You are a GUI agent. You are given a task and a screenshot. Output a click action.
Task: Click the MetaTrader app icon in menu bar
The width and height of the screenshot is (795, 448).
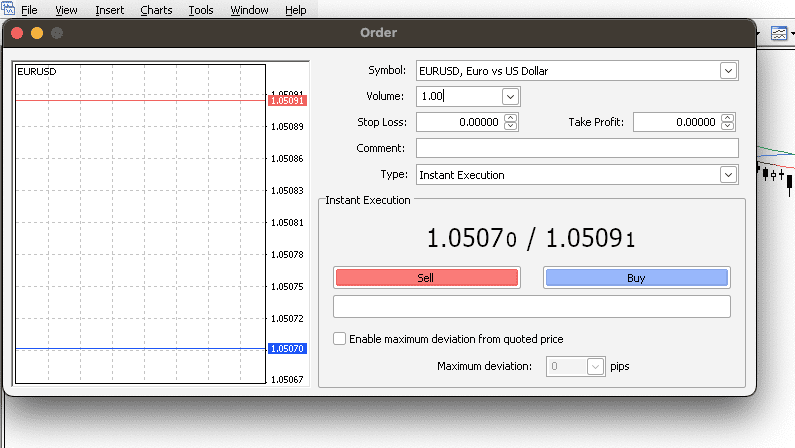pyautogui.click(x=8, y=9)
